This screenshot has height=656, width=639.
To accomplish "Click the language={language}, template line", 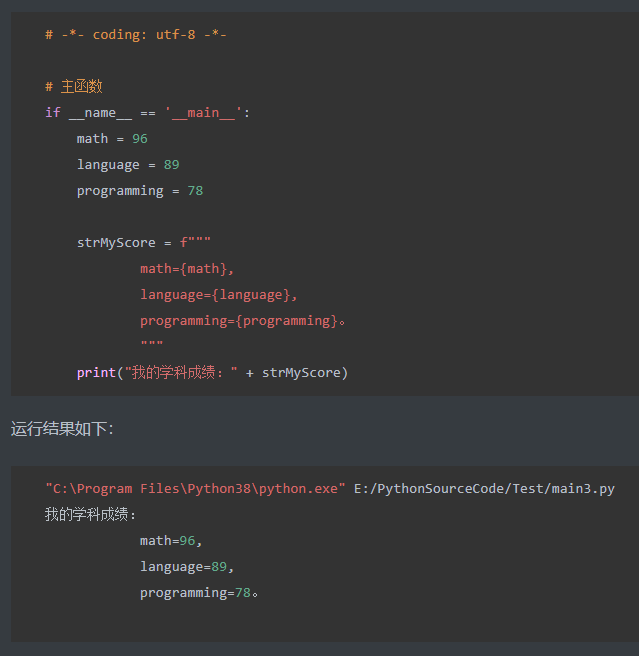I will (218, 295).
